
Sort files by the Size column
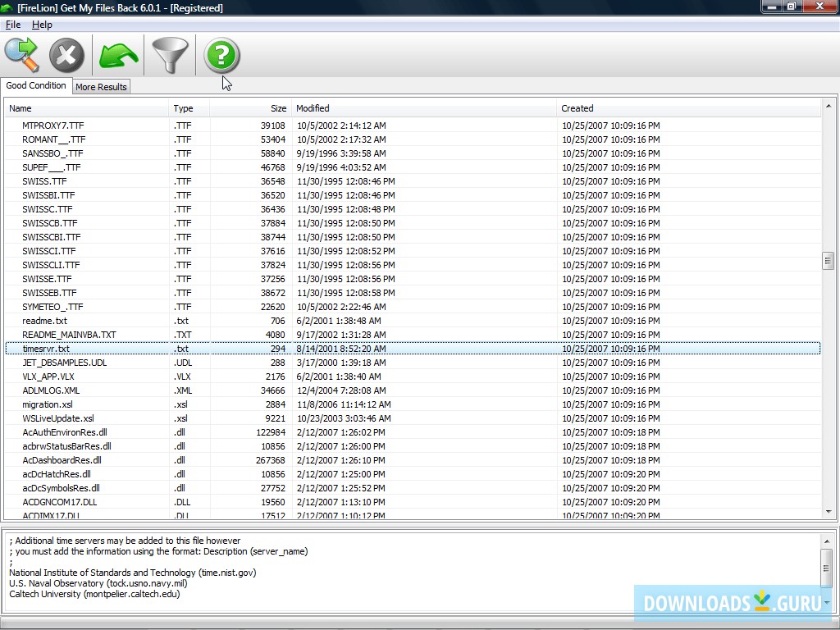(278, 107)
